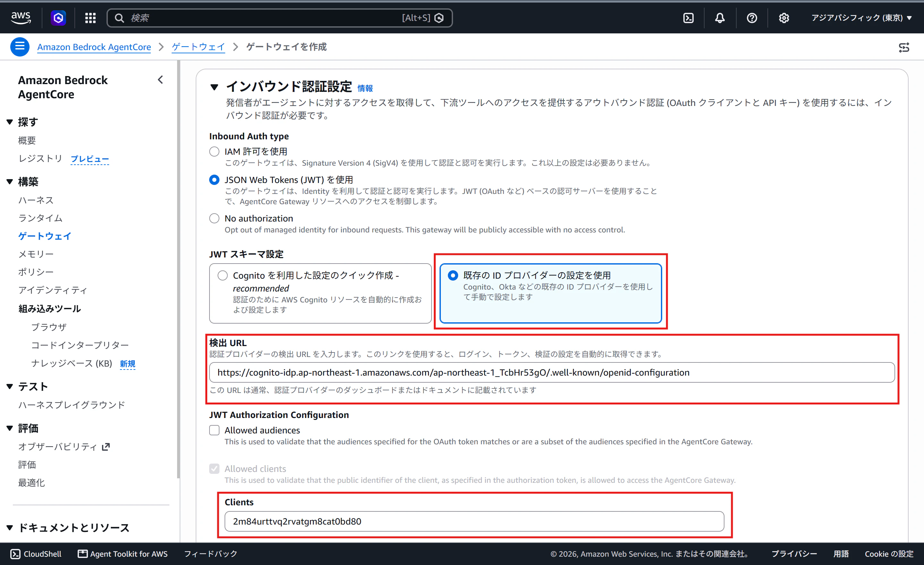924x565 pixels.
Task: Open Agent Toolkit for AWS
Action: click(x=123, y=554)
